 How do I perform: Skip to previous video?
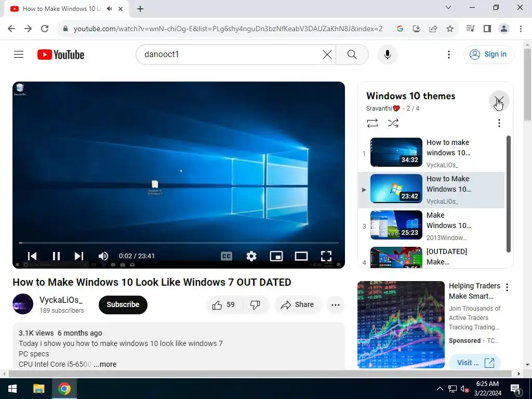32,256
